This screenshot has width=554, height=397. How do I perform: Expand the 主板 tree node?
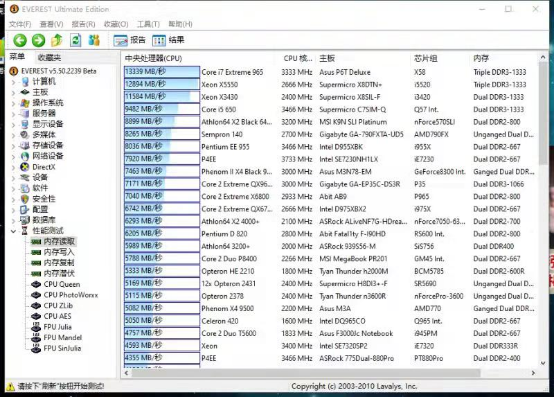coord(13,93)
